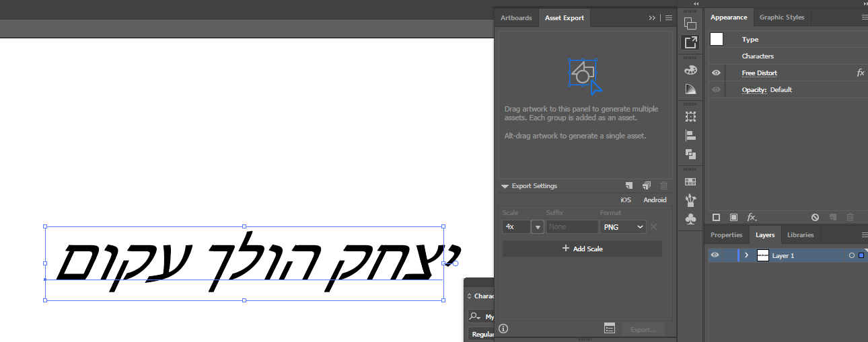Open the Color palette panel icon
Image resolution: width=868 pixels, height=342 pixels.
tap(690, 70)
